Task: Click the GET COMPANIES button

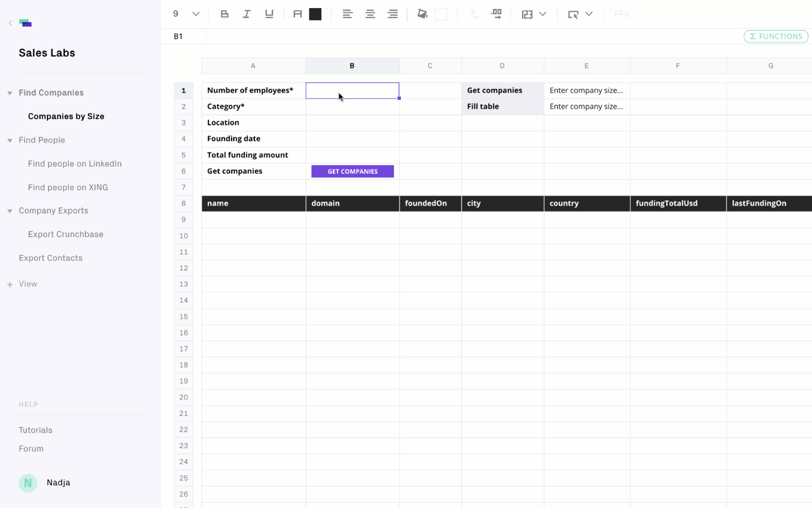Action: 352,171
